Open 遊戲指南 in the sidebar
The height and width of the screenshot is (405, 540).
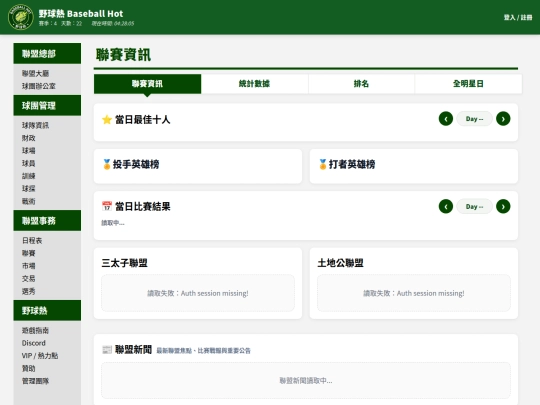pos(35,331)
